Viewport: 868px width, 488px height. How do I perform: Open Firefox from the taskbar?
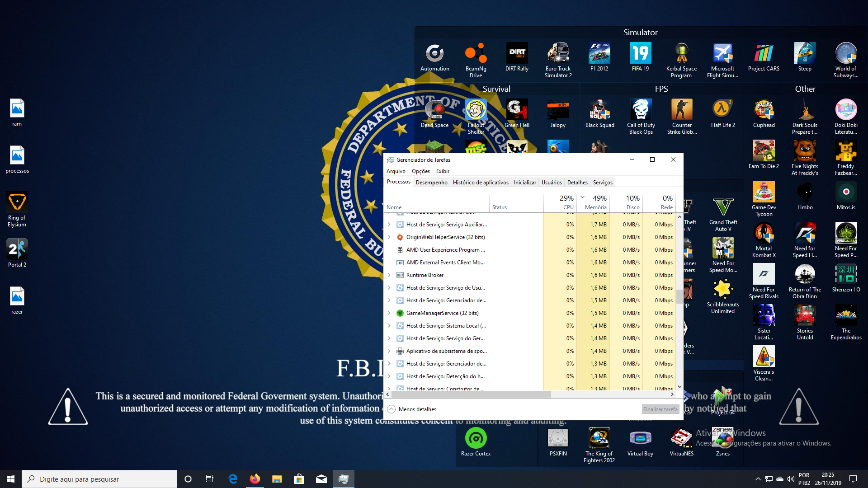pyautogui.click(x=255, y=479)
